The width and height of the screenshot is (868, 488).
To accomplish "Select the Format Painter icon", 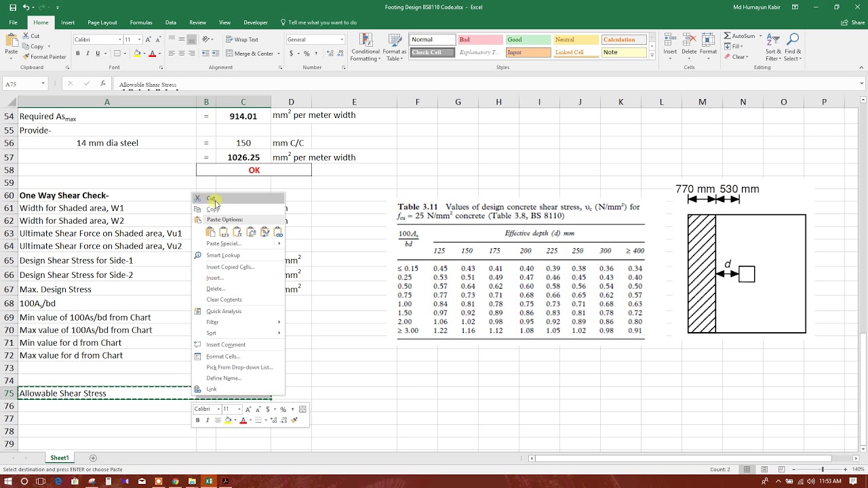I will pyautogui.click(x=27, y=57).
